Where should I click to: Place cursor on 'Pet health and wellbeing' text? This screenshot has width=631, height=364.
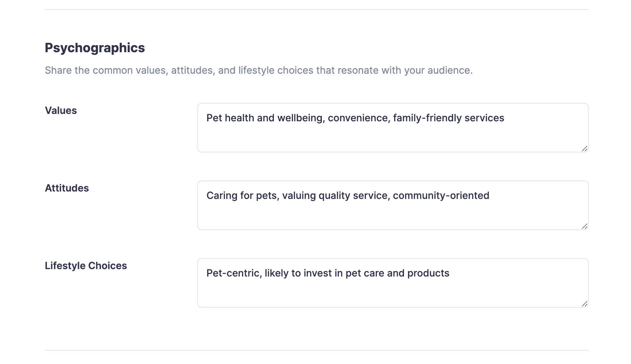click(x=265, y=118)
